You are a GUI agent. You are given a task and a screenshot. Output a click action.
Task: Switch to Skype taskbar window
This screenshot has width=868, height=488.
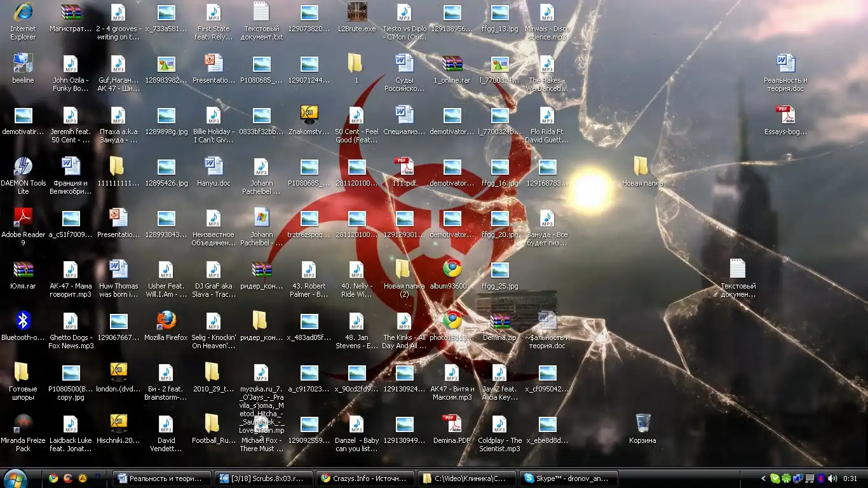568,478
